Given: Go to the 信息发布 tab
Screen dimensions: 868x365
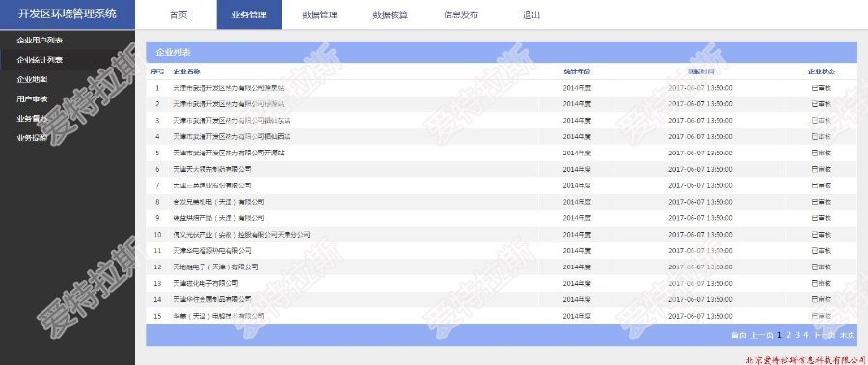Looking at the screenshot, I should pyautogui.click(x=461, y=14).
